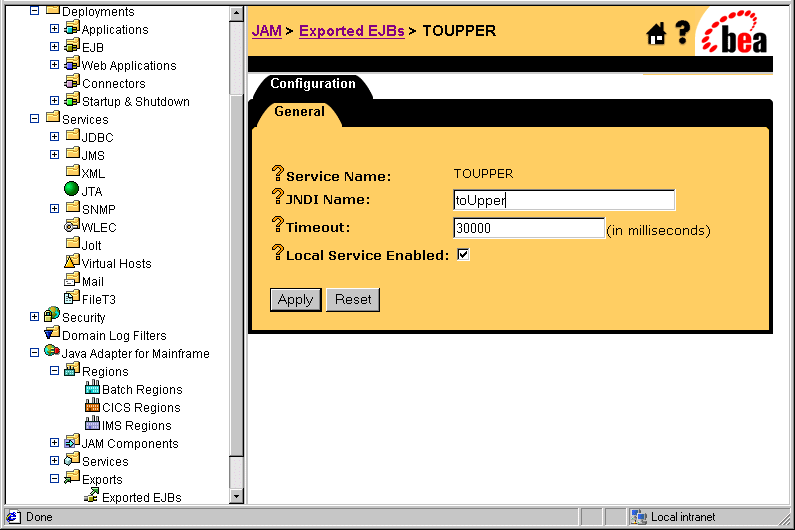This screenshot has height=530, width=795.
Task: Collapse the Deployments tree node
Action: coord(34,10)
